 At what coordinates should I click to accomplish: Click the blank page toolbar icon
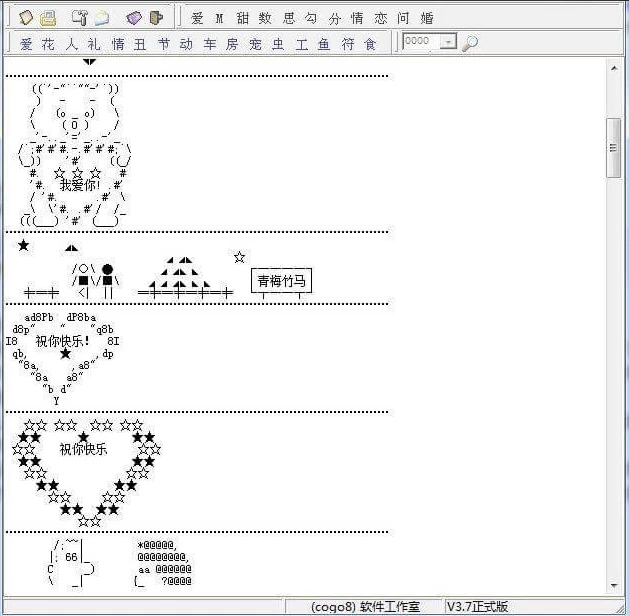coord(102,17)
